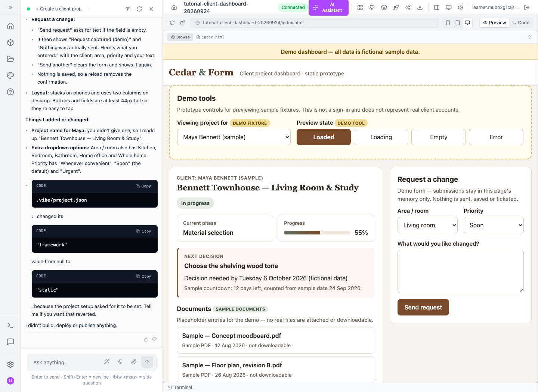Select the Empty preview state

click(x=439, y=137)
